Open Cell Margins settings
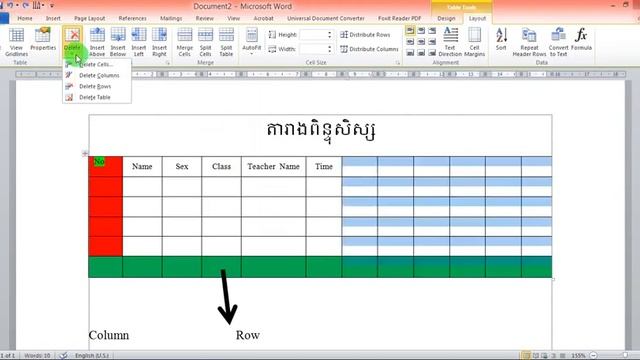This screenshot has width=640, height=360. pyautogui.click(x=474, y=42)
